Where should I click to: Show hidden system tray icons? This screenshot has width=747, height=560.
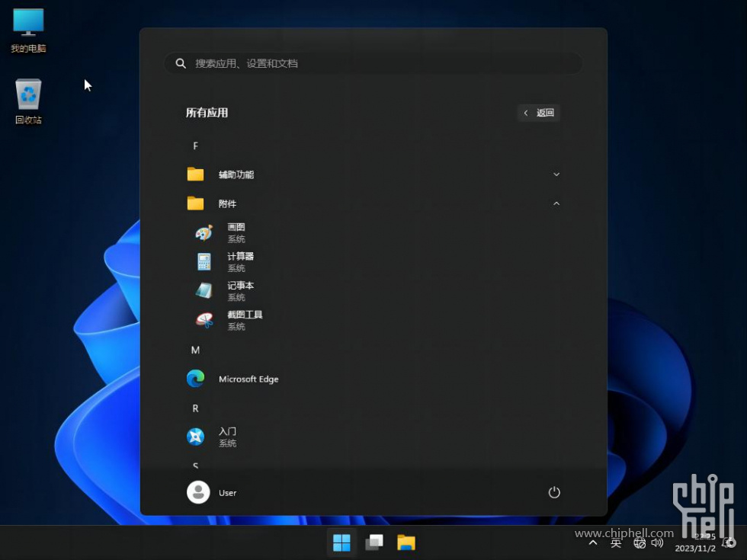coord(593,542)
